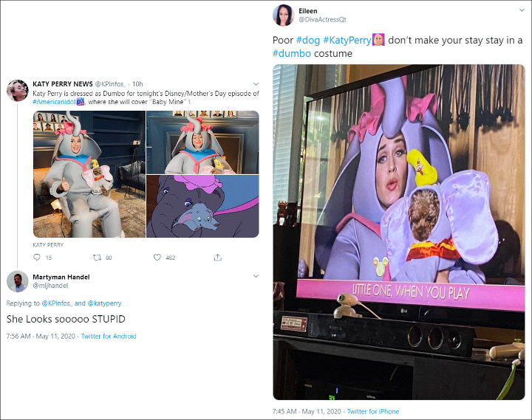Open the #dog hashtag
Viewport: 532px width, 420px height.
308,40
